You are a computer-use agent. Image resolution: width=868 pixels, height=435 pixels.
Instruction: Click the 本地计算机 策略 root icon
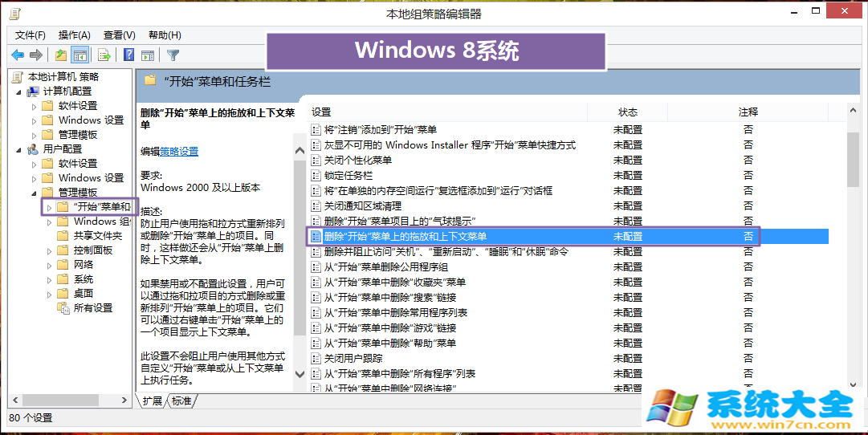click(18, 77)
